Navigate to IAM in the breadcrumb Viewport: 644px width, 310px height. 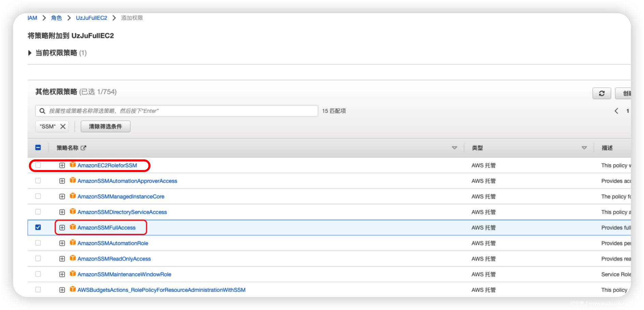pyautogui.click(x=32, y=18)
